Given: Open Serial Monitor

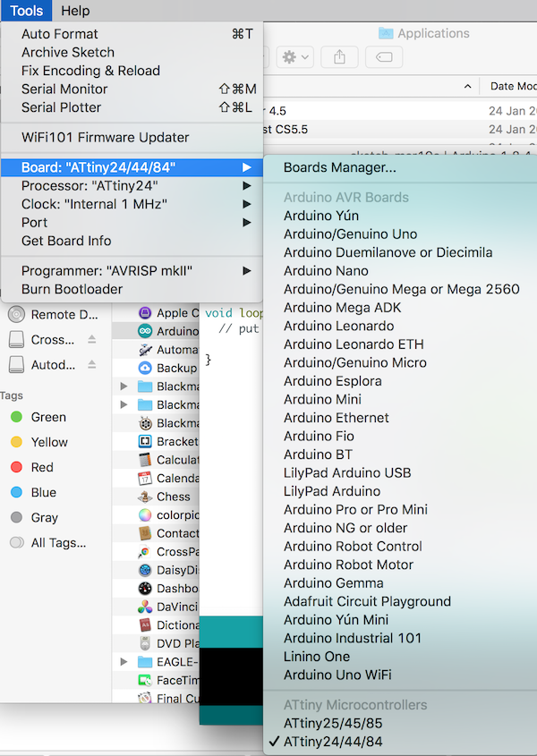Looking at the screenshot, I should click(132, 89).
